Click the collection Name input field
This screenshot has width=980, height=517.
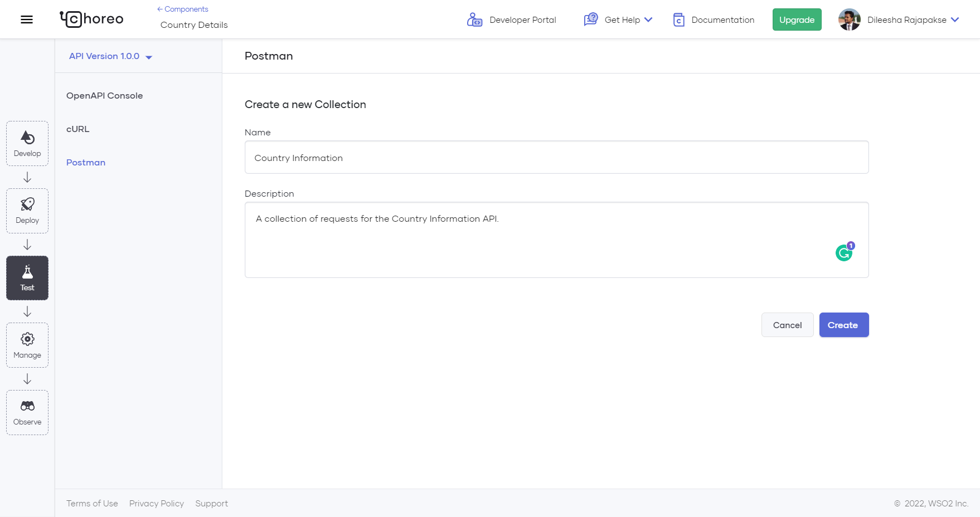point(556,157)
